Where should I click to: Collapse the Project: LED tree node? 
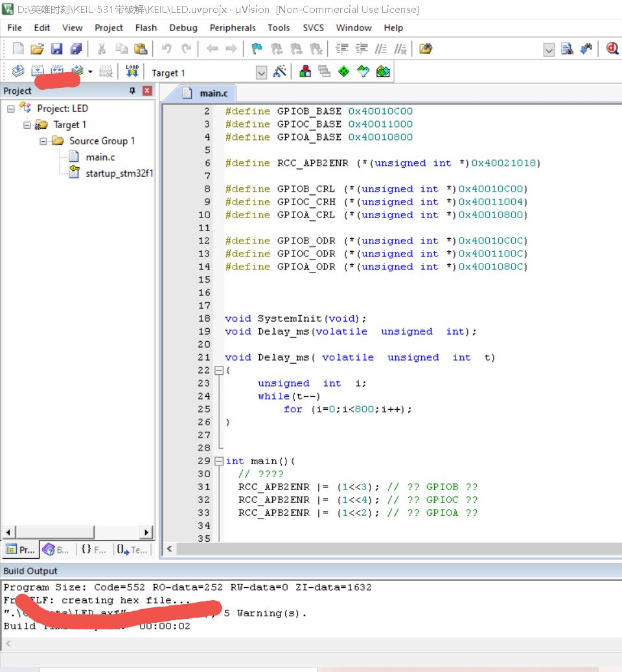click(11, 109)
